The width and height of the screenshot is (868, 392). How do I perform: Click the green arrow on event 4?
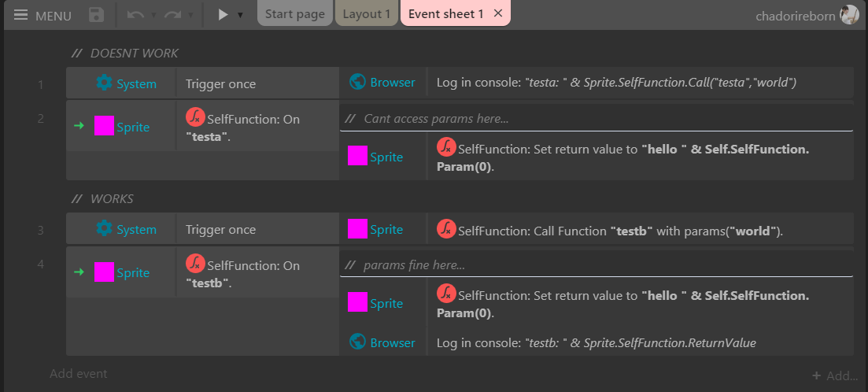tap(79, 272)
